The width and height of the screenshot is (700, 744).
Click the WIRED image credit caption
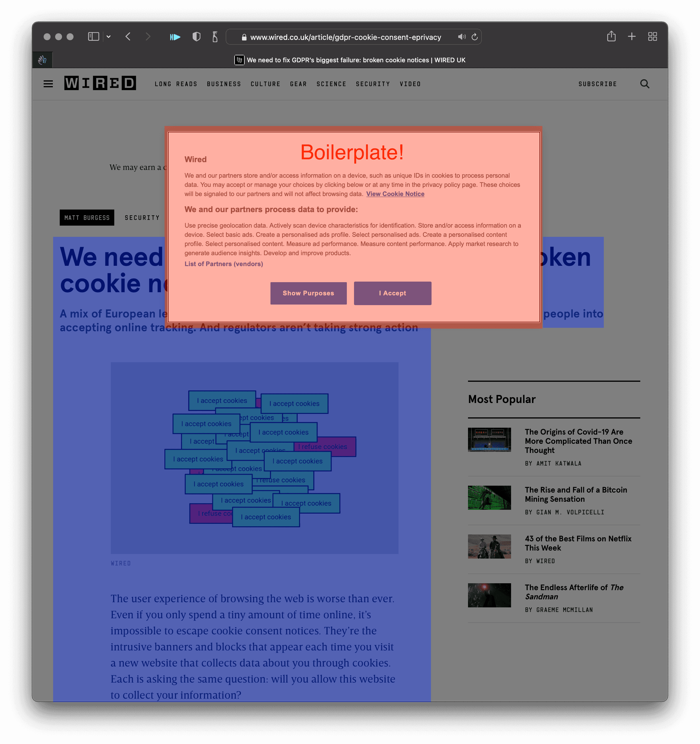[121, 563]
